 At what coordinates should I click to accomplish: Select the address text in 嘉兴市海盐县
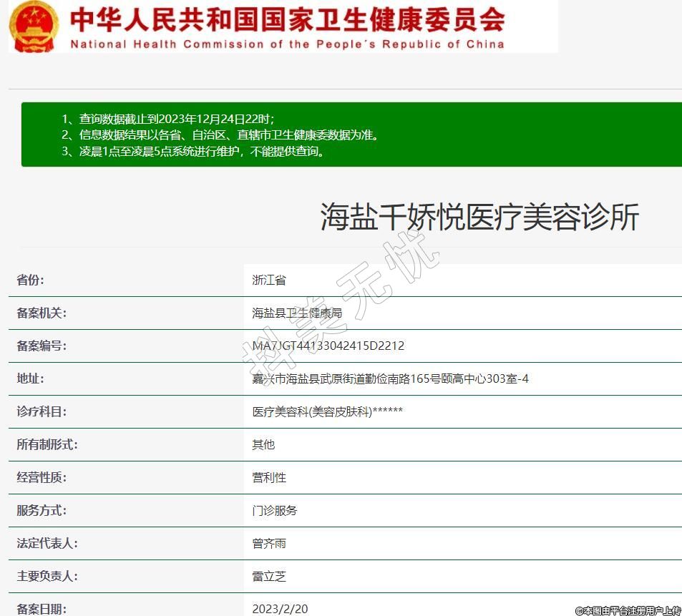tap(390, 379)
